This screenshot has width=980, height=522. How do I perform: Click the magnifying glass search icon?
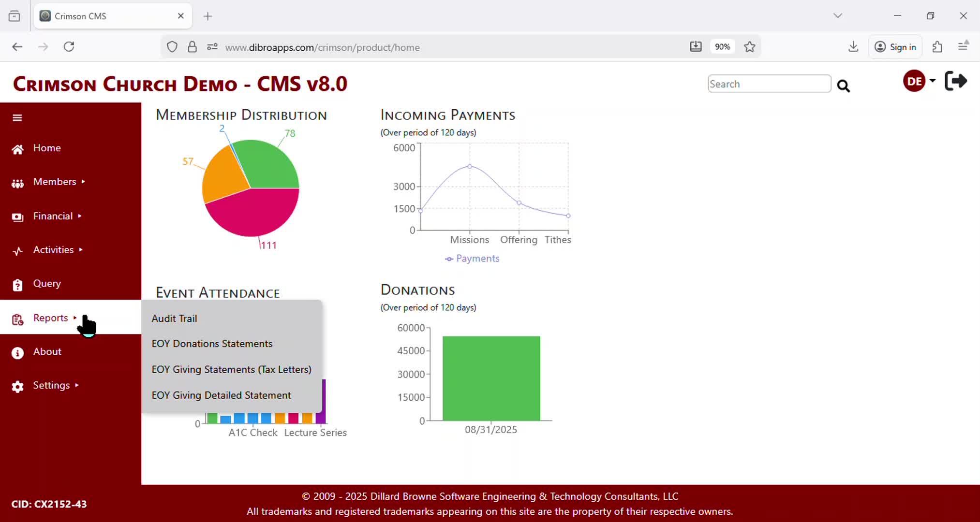pyautogui.click(x=843, y=86)
